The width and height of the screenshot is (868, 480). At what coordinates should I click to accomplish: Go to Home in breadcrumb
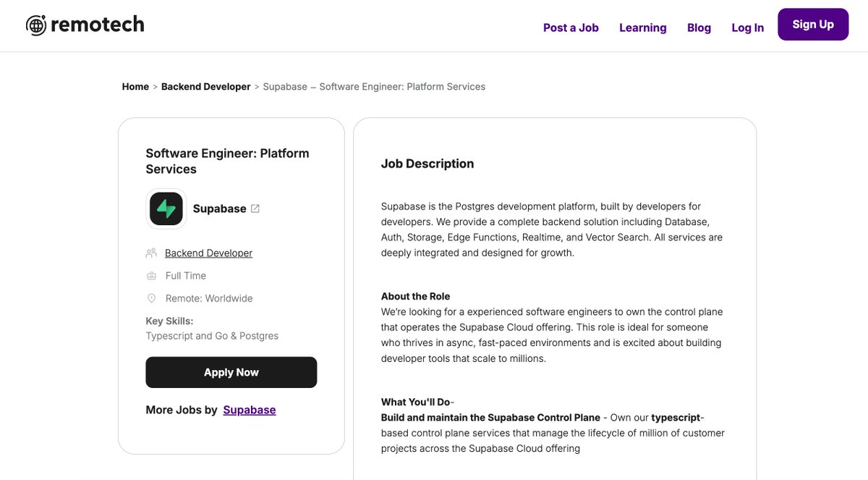135,86
